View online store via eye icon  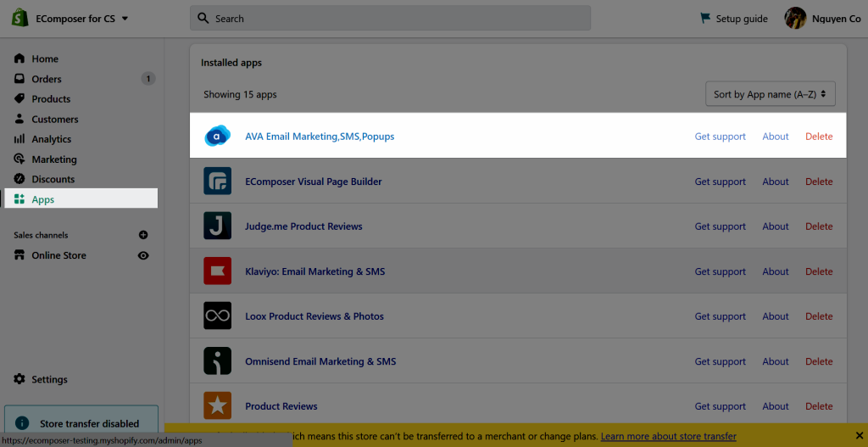[x=143, y=255]
